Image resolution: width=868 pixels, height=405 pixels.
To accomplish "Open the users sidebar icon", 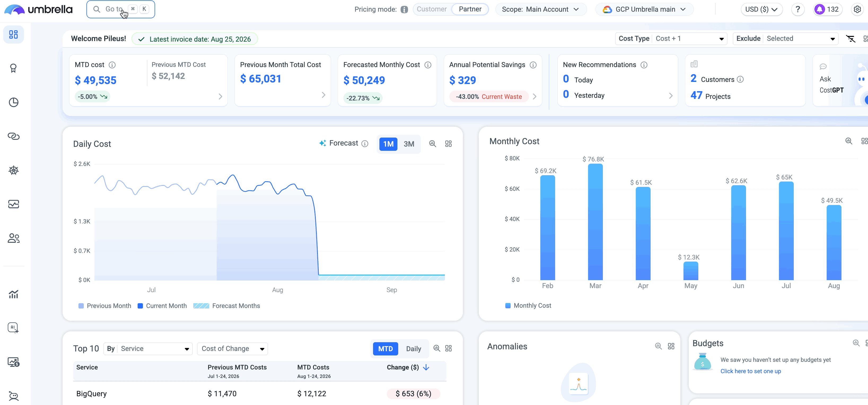I will tap(14, 238).
